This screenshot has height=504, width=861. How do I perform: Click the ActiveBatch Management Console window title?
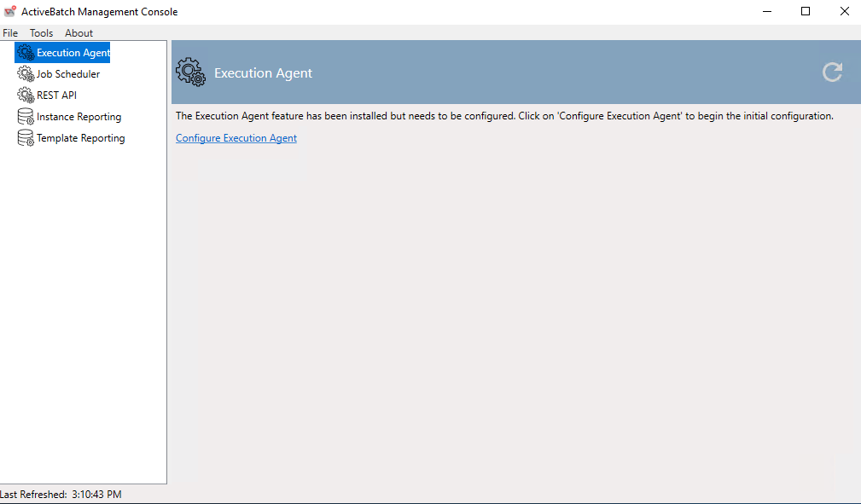(x=99, y=12)
